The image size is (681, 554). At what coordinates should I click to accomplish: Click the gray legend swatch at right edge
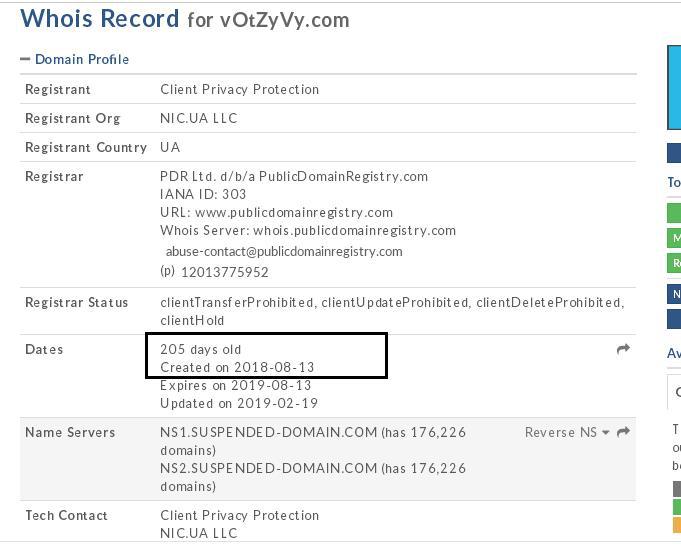click(x=676, y=489)
